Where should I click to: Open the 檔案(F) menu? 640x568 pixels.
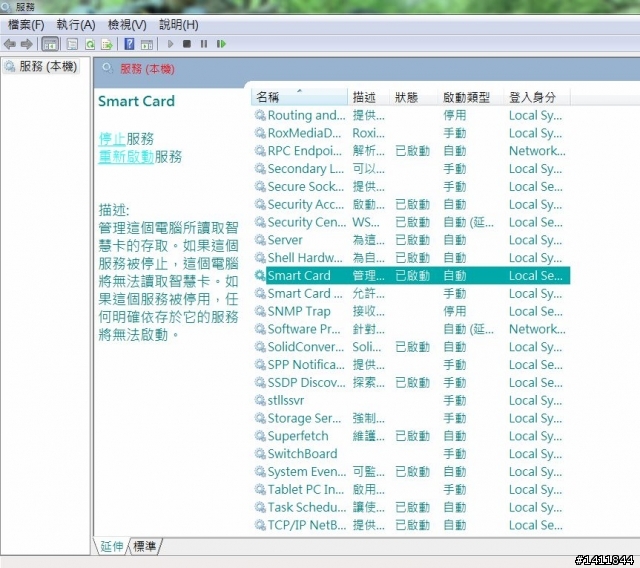pyautogui.click(x=26, y=25)
